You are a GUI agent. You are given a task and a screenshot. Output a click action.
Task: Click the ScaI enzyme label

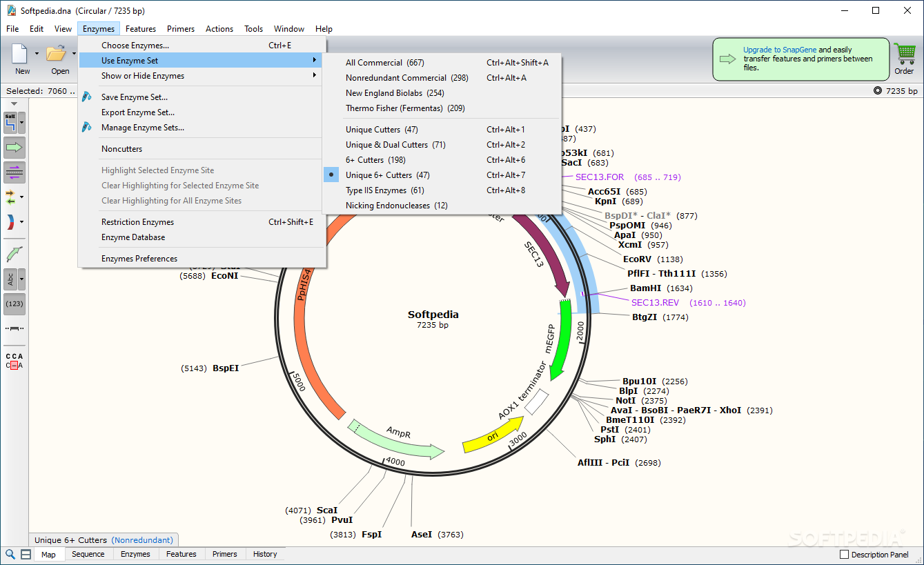pos(327,511)
